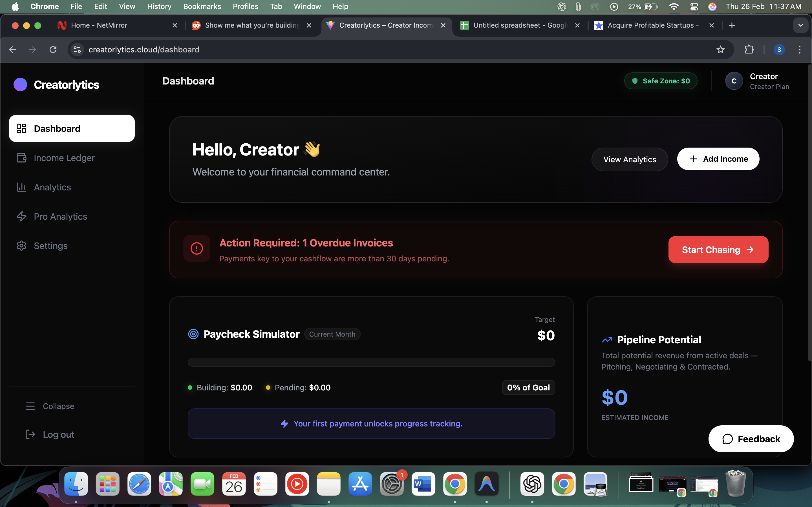Open the Bookmarks menu
812x507 pixels.
pos(202,6)
